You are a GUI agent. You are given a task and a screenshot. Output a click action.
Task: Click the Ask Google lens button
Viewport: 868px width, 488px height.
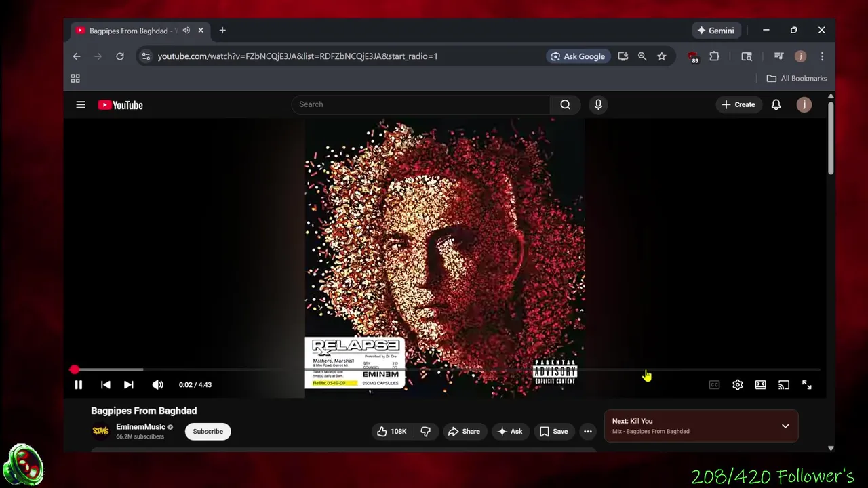[578, 56]
